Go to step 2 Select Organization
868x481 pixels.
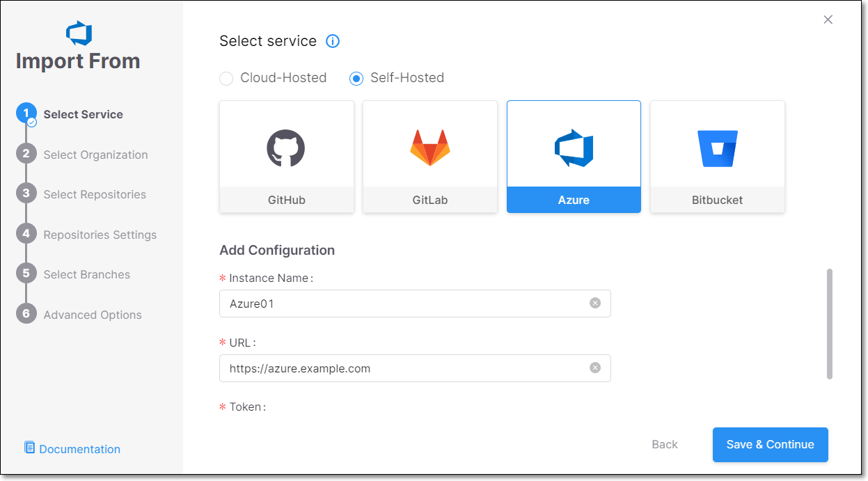(82, 155)
